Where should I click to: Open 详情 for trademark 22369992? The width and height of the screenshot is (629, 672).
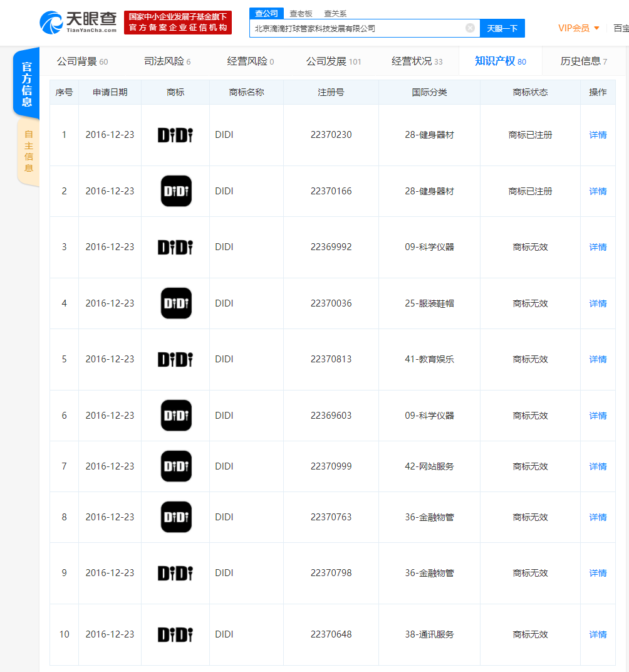tap(598, 247)
